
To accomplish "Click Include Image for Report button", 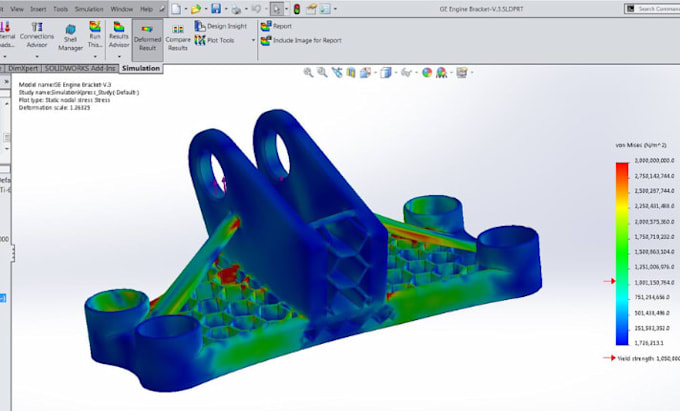I will point(301,40).
